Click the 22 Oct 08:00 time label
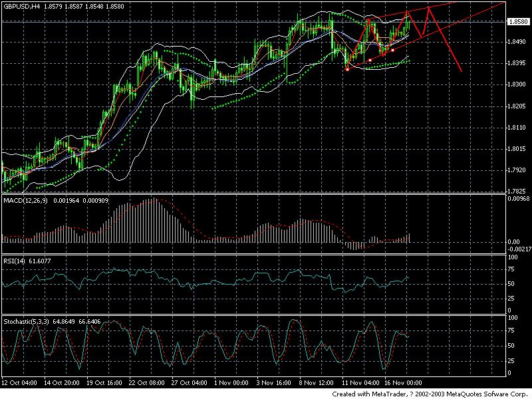532x399 pixels. [x=147, y=383]
